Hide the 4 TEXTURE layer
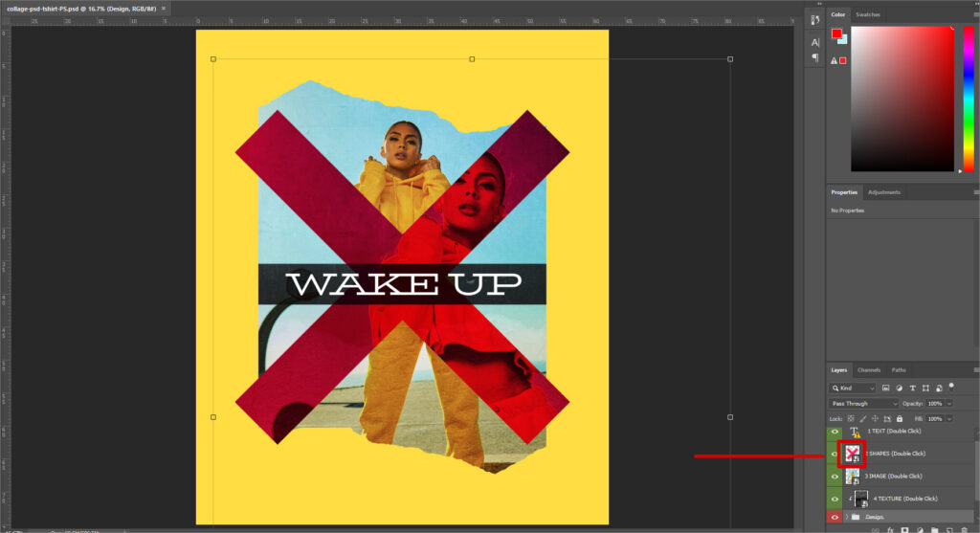 point(835,500)
